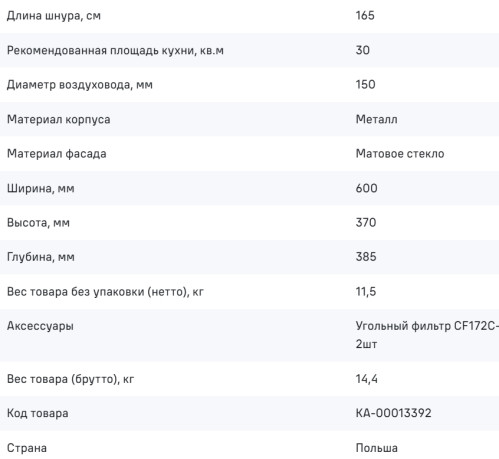Click product code КА-00013392
The height and width of the screenshot is (459, 499).
pyautogui.click(x=393, y=413)
